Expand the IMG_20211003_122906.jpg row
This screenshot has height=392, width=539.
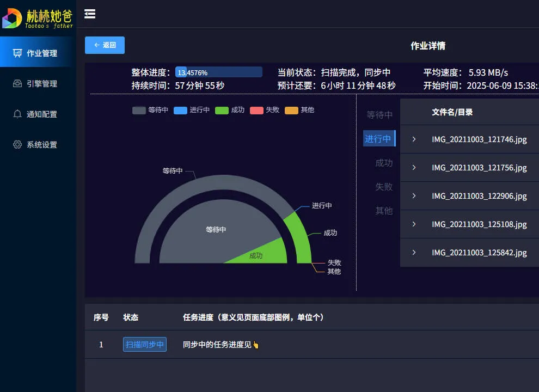(x=414, y=196)
